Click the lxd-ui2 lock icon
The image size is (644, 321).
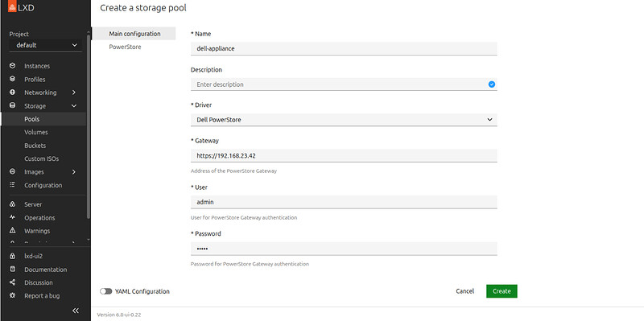coord(12,256)
